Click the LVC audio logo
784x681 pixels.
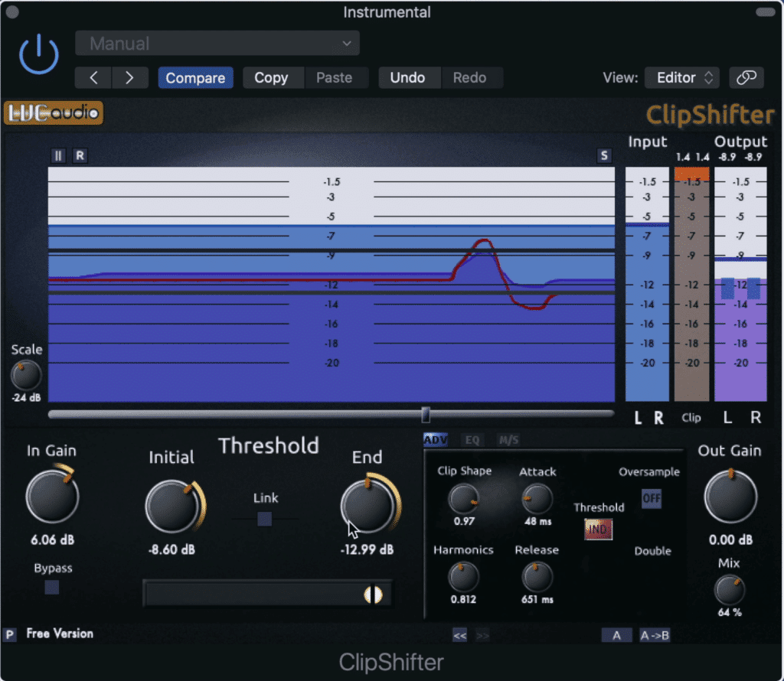click(54, 113)
